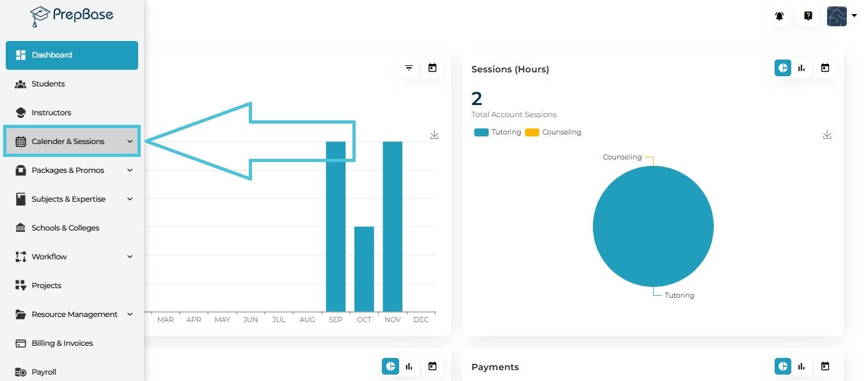Switch Sessions (Hours) to bar chart view

(x=801, y=68)
